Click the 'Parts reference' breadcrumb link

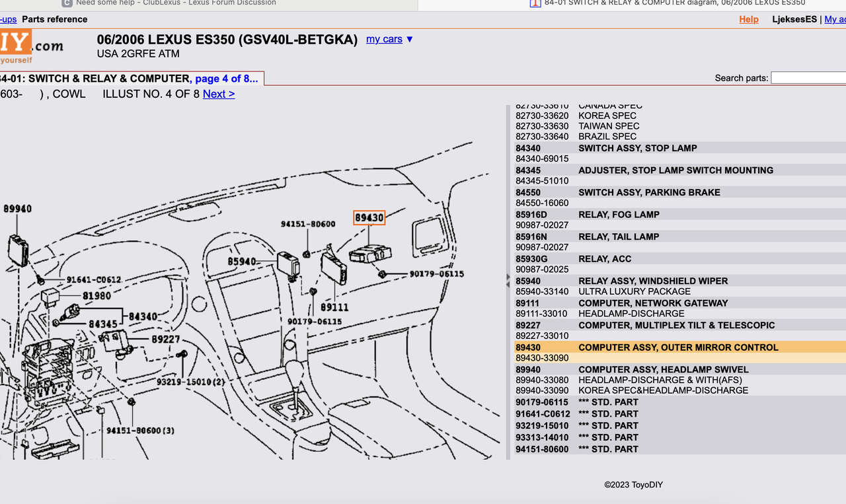point(54,19)
